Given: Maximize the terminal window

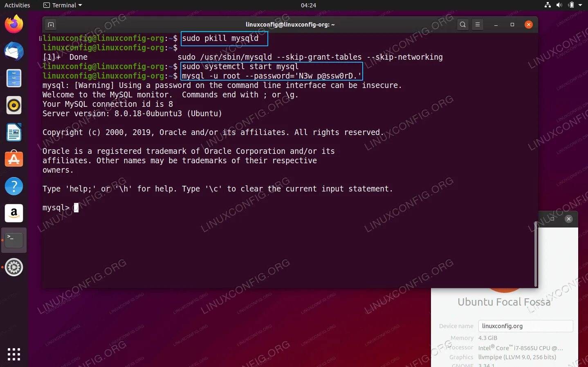Looking at the screenshot, I should point(512,25).
